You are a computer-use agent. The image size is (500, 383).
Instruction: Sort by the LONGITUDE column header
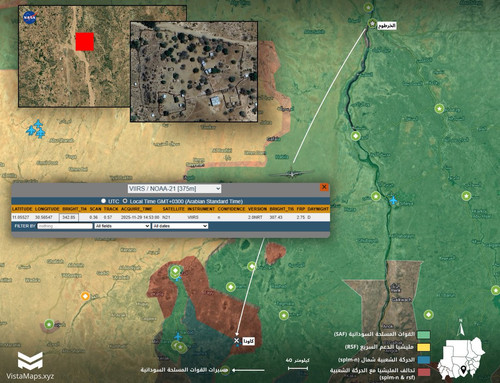tap(47, 209)
